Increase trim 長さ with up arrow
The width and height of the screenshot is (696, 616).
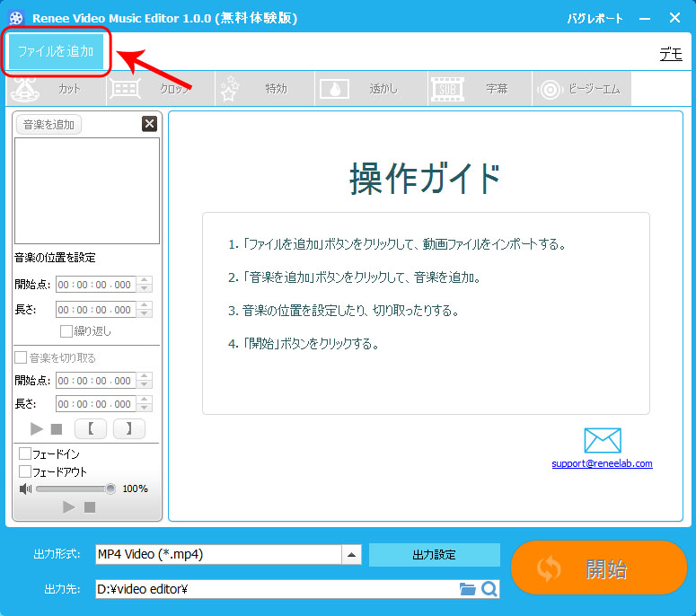145,400
